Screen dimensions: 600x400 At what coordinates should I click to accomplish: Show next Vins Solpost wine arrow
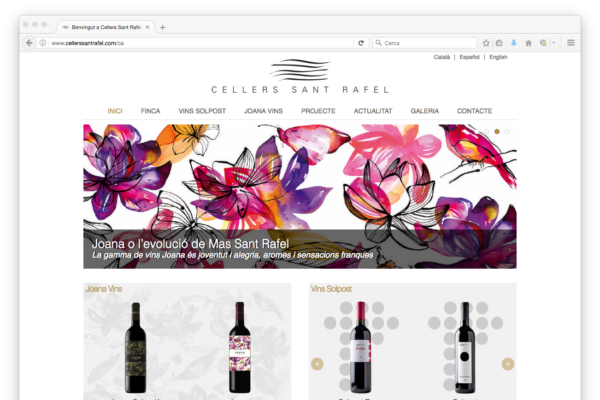[508, 364]
